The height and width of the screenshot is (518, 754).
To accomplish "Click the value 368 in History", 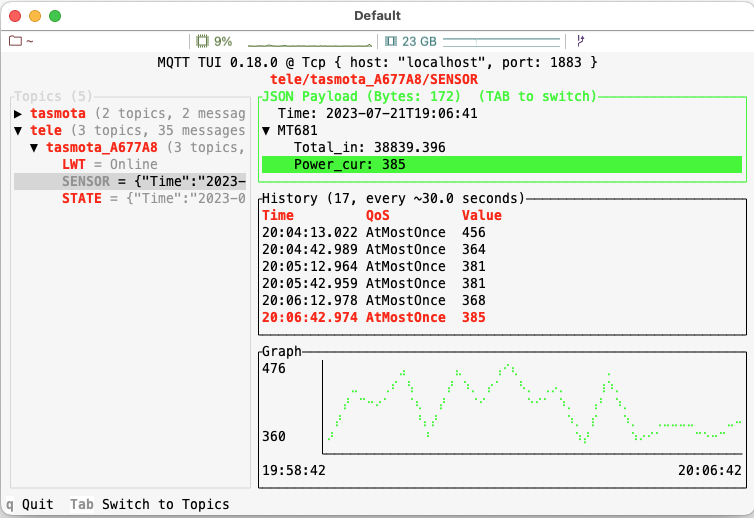I will click(474, 300).
